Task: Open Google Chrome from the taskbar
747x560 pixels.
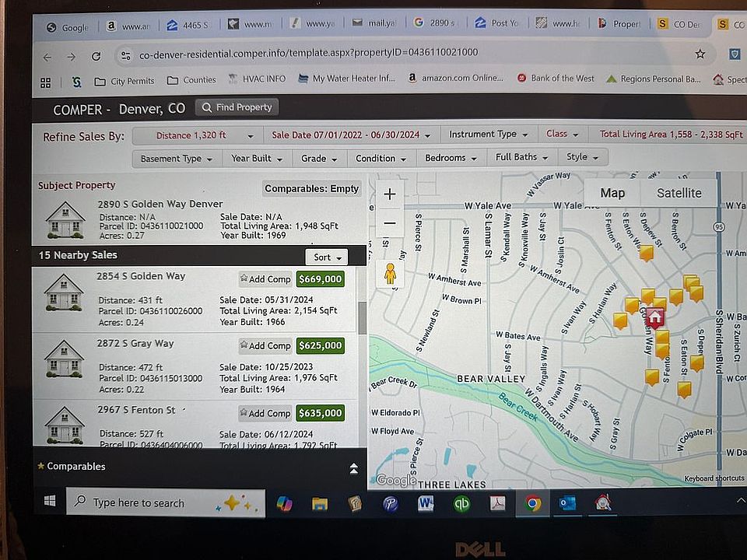Action: (533, 503)
